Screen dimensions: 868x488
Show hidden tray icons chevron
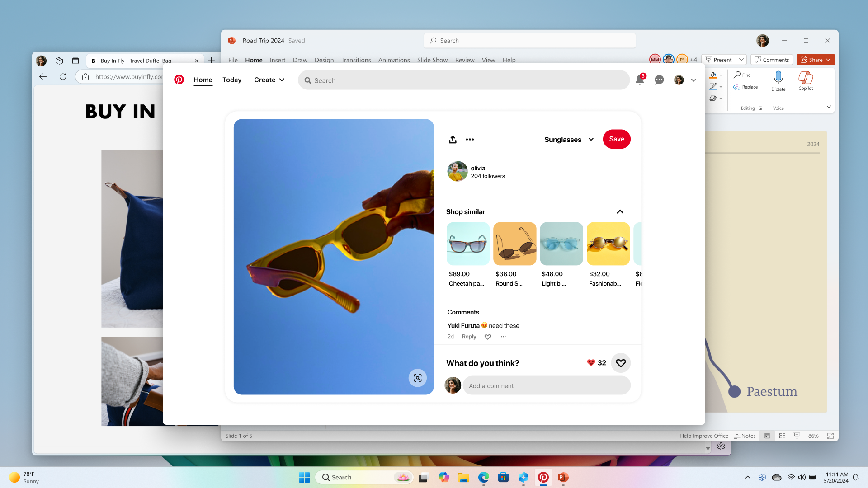(x=747, y=477)
